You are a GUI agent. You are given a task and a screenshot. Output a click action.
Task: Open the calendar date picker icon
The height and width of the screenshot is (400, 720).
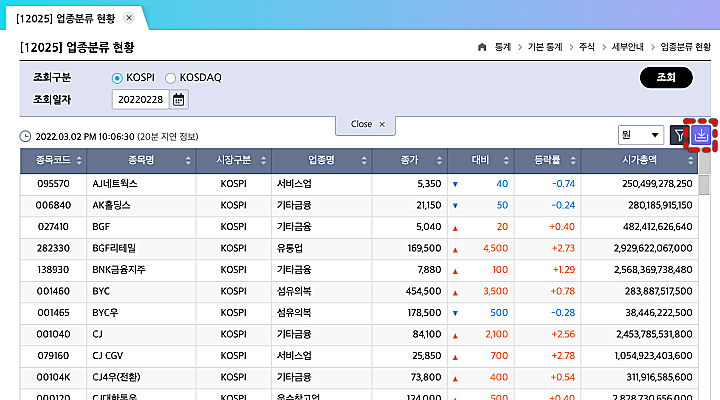click(179, 100)
